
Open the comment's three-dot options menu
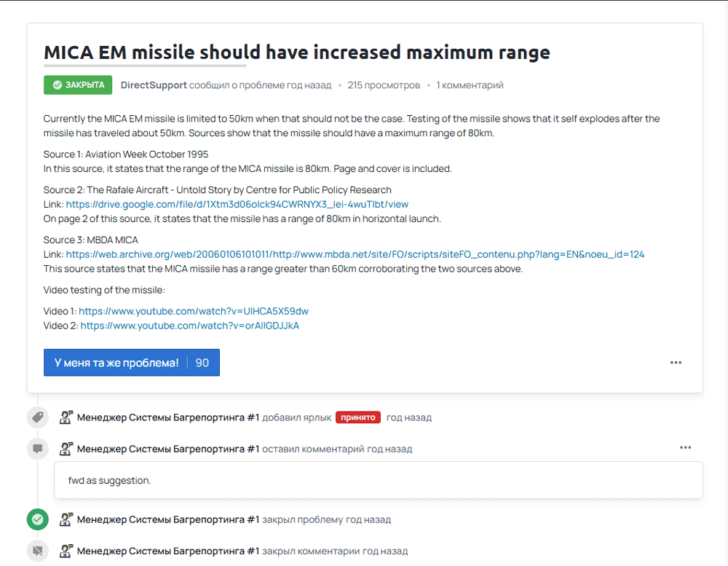coord(685,447)
